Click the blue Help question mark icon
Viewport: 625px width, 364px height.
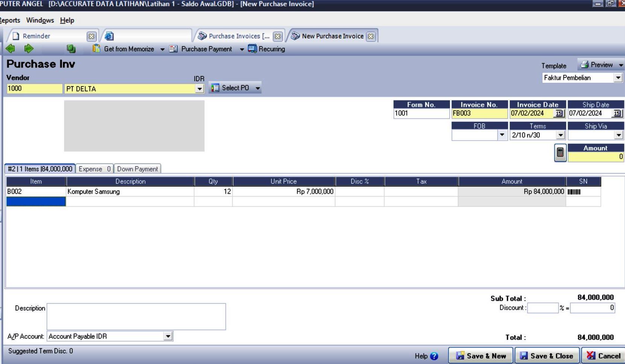tap(434, 356)
